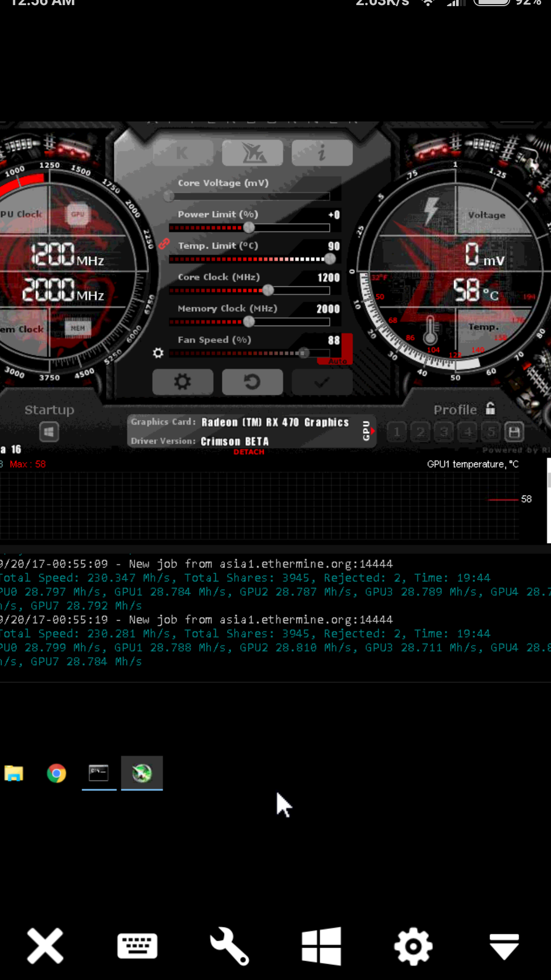The image size is (551, 980).
Task: Click the Memory Clock slider handle
Action: pos(249,322)
